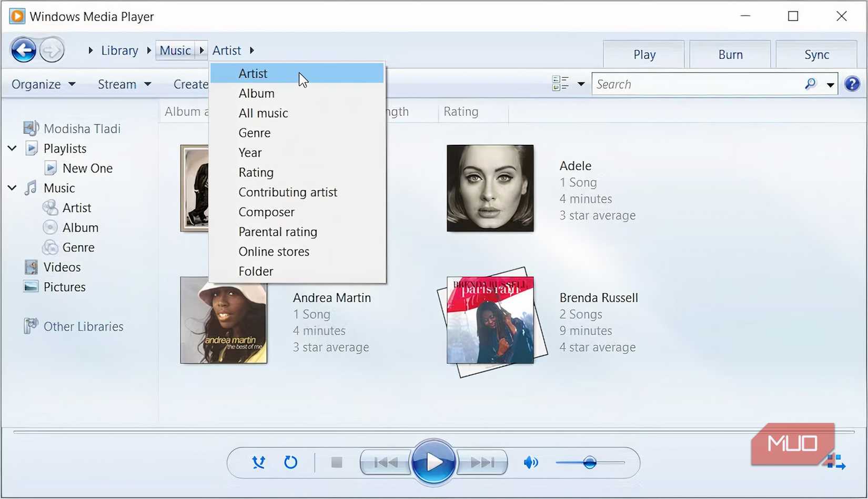Open the search options dropdown arrow
Image resolution: width=868 pixels, height=499 pixels.
(x=830, y=84)
